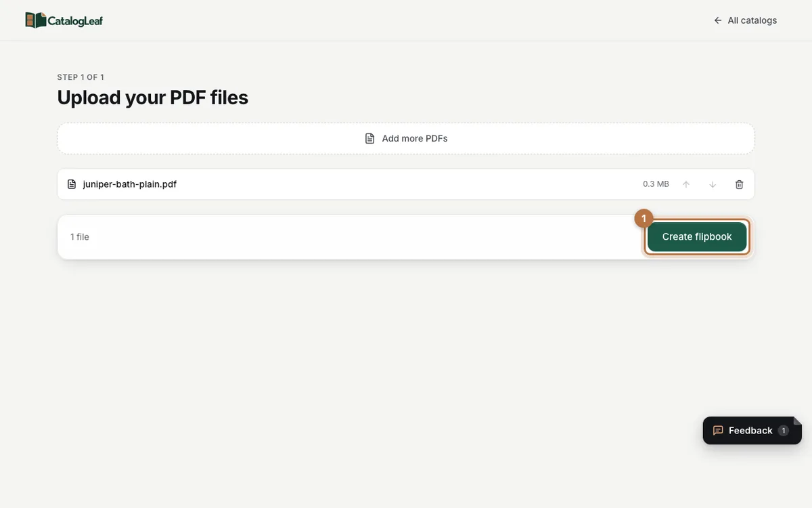Viewport: 812px width, 508px height.
Task: Select the juniper-bath-plain.pdf file name
Action: point(130,184)
